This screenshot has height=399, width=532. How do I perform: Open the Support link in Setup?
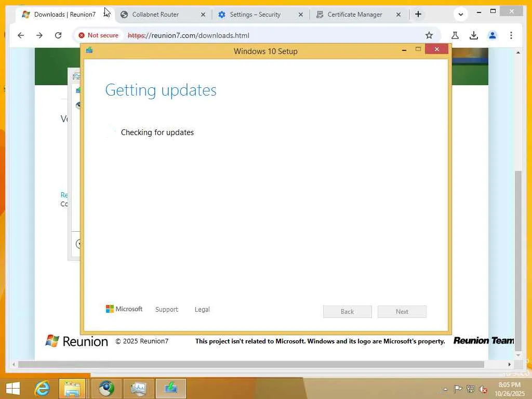point(167,310)
